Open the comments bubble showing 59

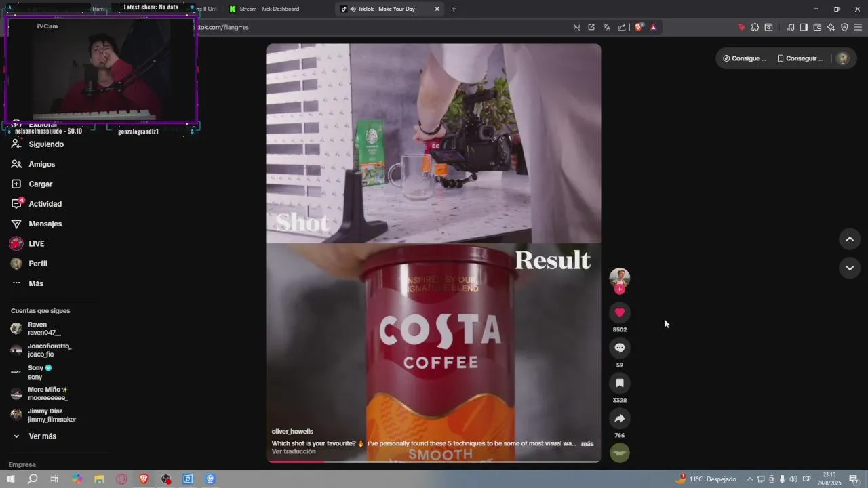click(619, 348)
